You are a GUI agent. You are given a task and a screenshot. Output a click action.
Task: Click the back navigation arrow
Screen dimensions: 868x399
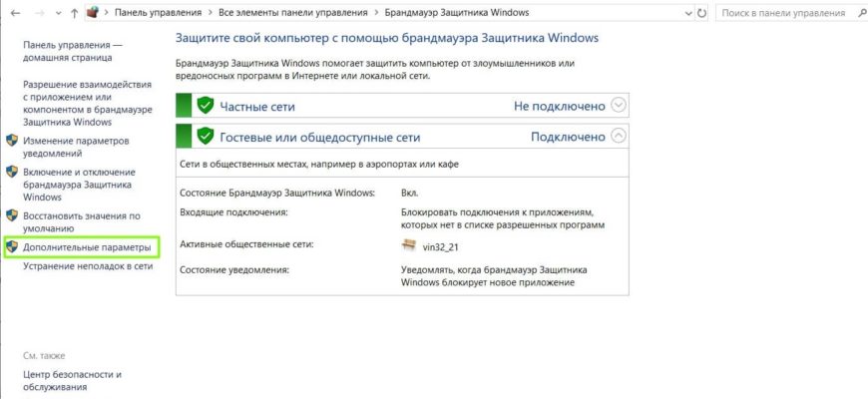coord(16,13)
